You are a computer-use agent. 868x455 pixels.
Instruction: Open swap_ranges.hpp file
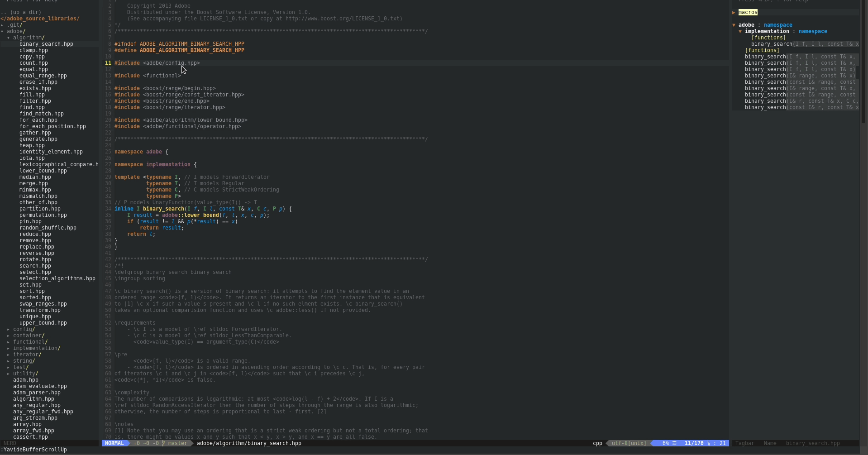(43, 304)
